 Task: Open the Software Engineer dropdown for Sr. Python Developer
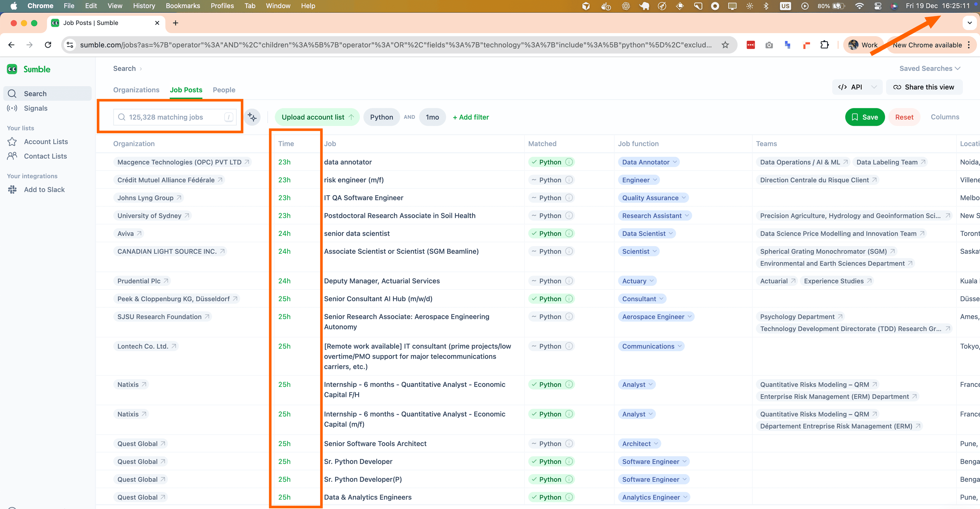685,462
